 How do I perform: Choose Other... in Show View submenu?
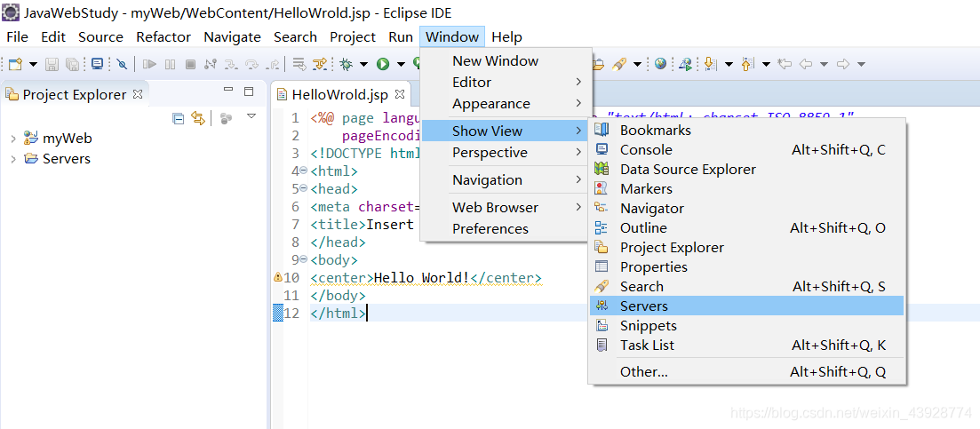point(747,372)
